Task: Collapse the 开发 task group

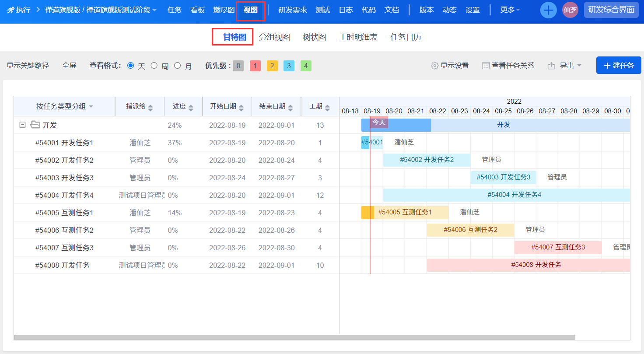Action: (x=22, y=125)
